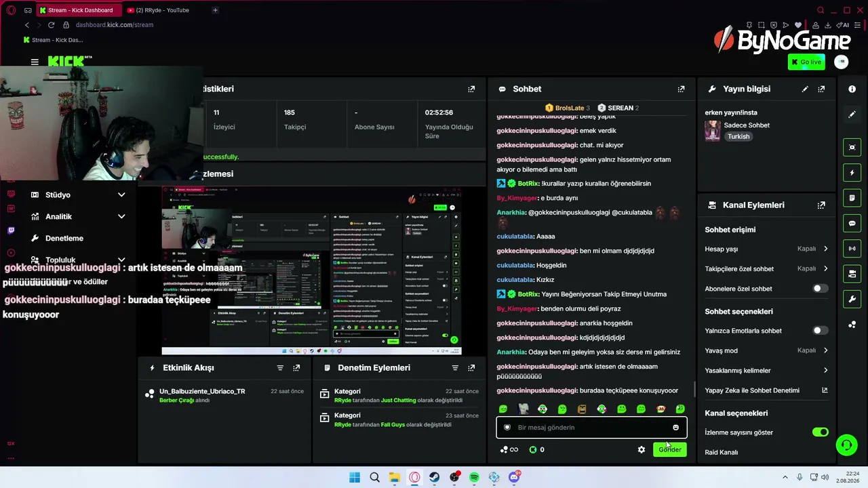Toggle the stream preview widget in sidebar

(x=852, y=147)
